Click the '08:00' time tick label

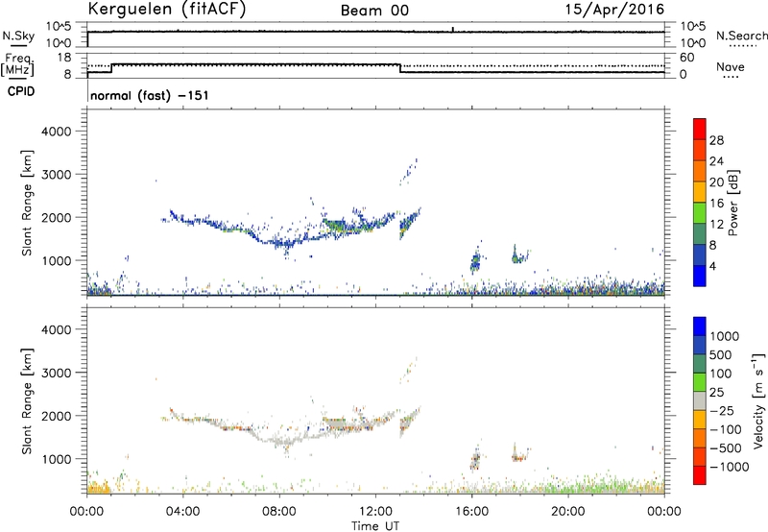279,512
